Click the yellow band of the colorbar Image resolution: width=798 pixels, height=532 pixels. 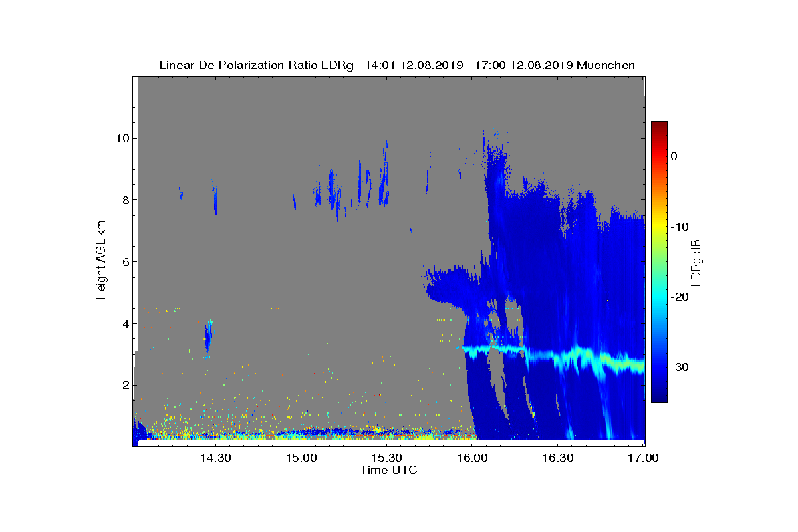point(659,227)
